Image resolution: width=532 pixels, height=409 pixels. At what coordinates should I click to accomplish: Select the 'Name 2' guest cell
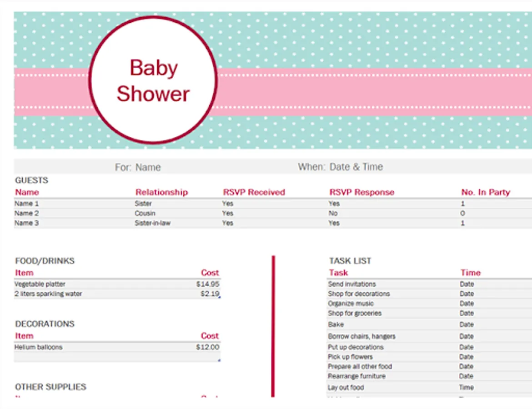(26, 213)
